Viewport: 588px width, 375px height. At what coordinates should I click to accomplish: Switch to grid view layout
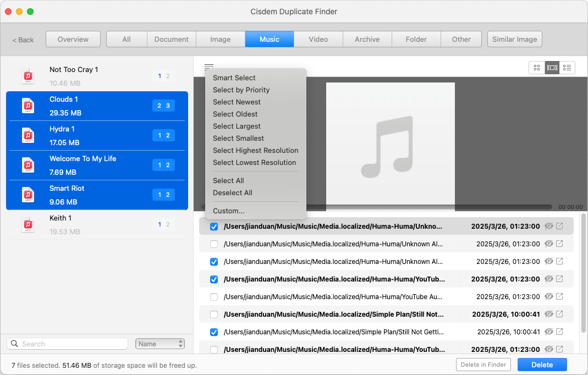[x=537, y=67]
